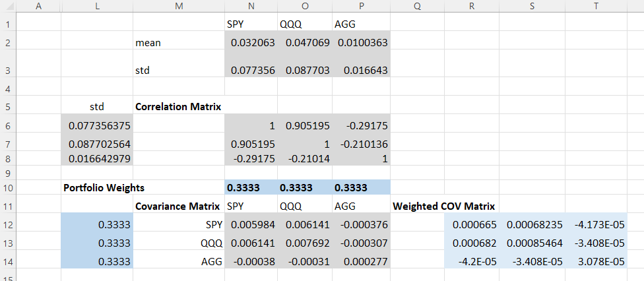Select row 12 header
644x281 pixels.
[x=8, y=224]
